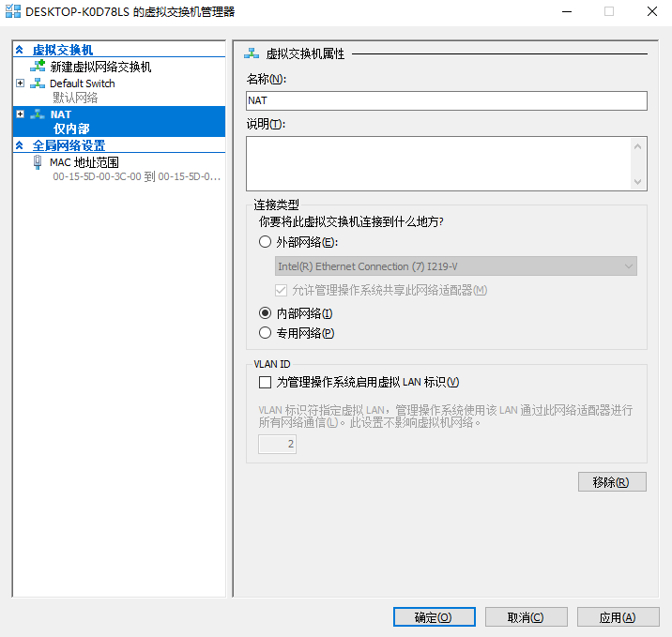Click the window title bar app icon
Screen dimensions: 672x637
13,11
